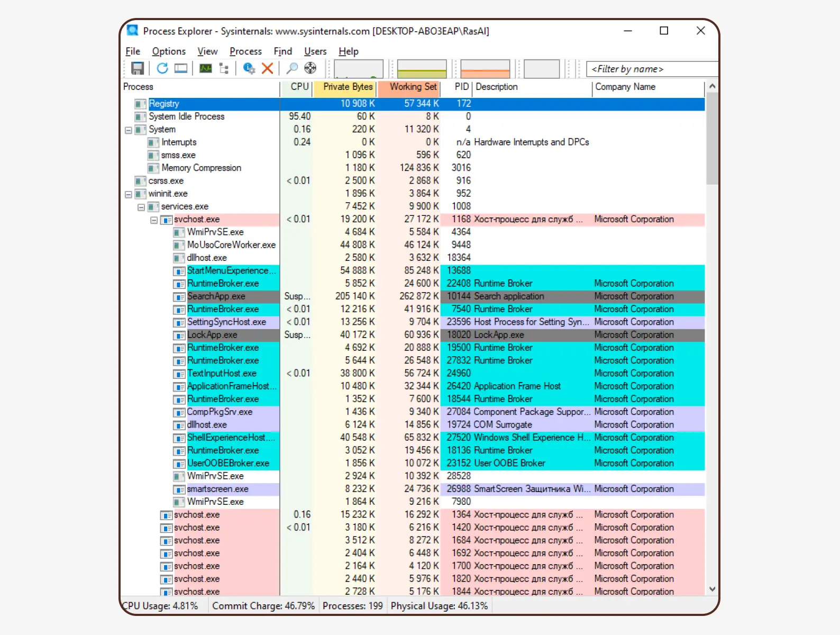840x635 pixels.
Task: Click the scrollbar down arrow
Action: 713,589
